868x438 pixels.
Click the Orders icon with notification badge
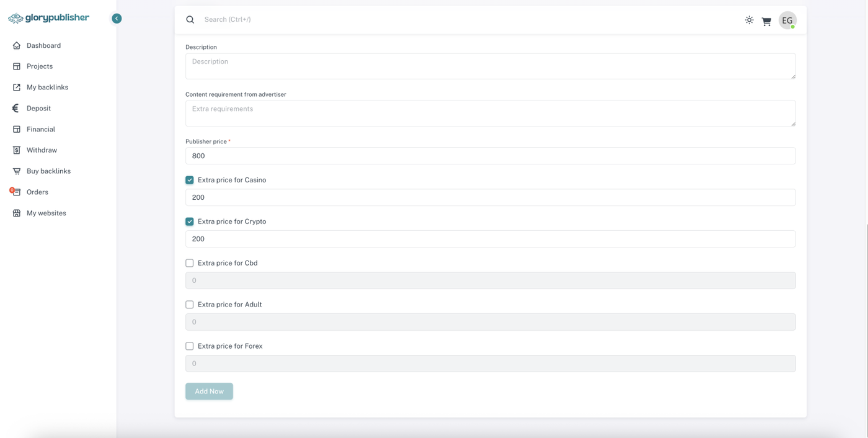[15, 192]
